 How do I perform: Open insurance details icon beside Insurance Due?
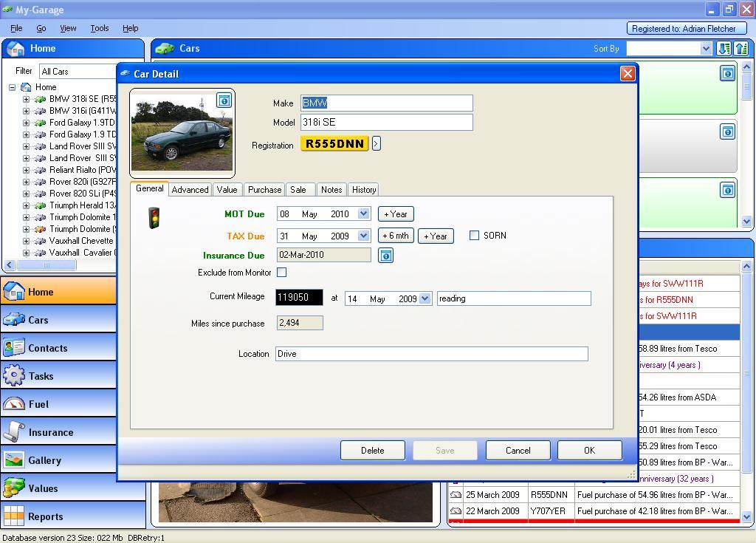tap(385, 256)
